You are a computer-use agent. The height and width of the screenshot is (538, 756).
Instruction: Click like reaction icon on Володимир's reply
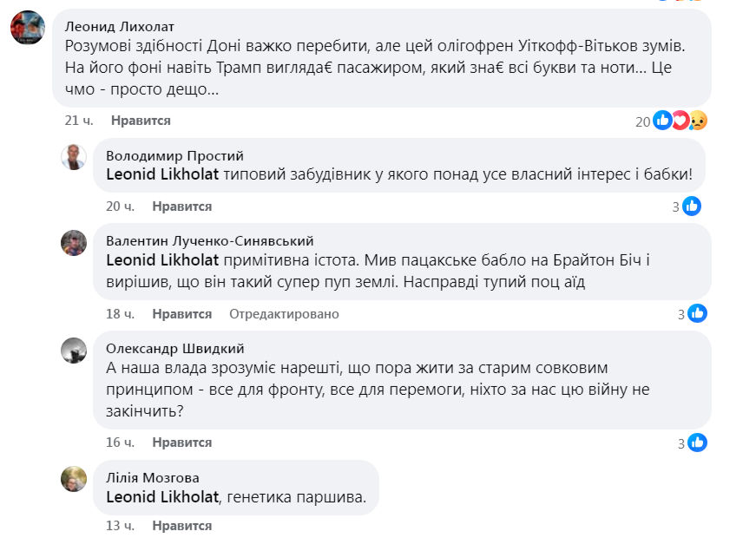(692, 207)
